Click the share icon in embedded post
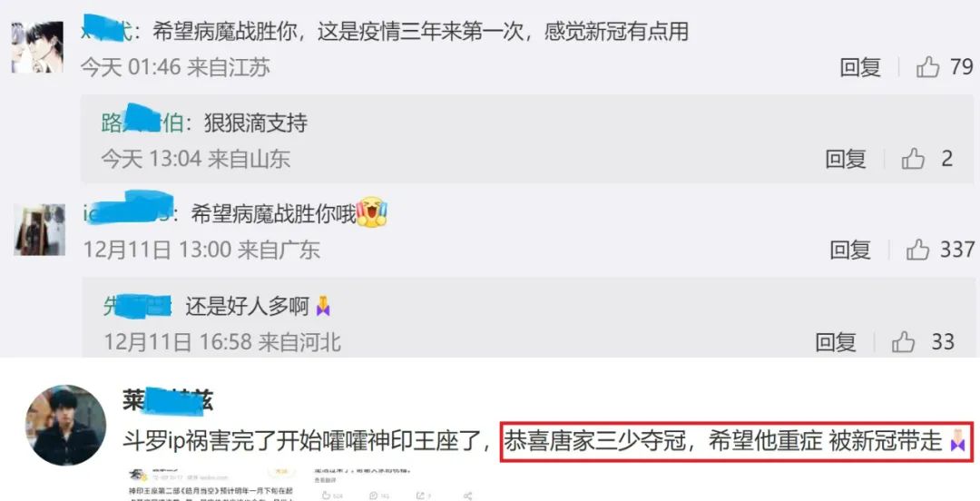The image size is (980, 501). pos(468,496)
